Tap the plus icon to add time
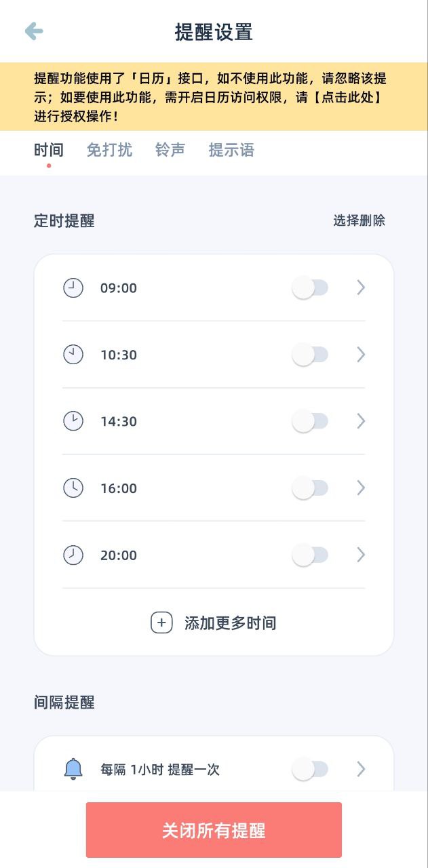Image resolution: width=428 pixels, height=868 pixels. [x=161, y=623]
